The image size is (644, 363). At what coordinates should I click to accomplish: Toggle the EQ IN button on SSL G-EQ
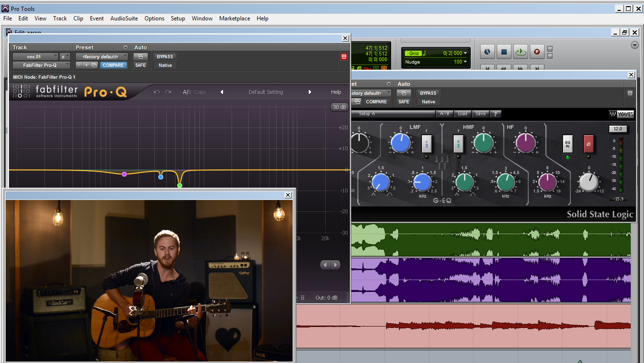(x=567, y=144)
